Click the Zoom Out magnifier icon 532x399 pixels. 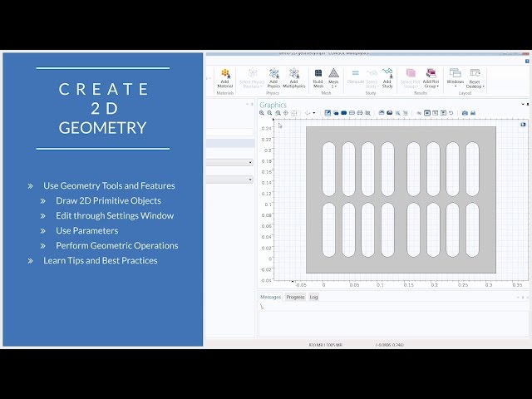pyautogui.click(x=269, y=113)
